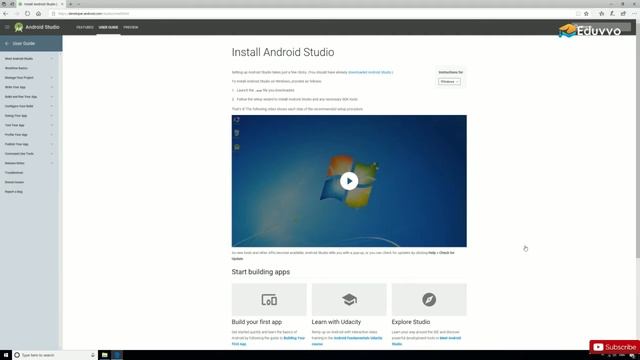Set tabs aside using tab bar icon

pos(12,4)
